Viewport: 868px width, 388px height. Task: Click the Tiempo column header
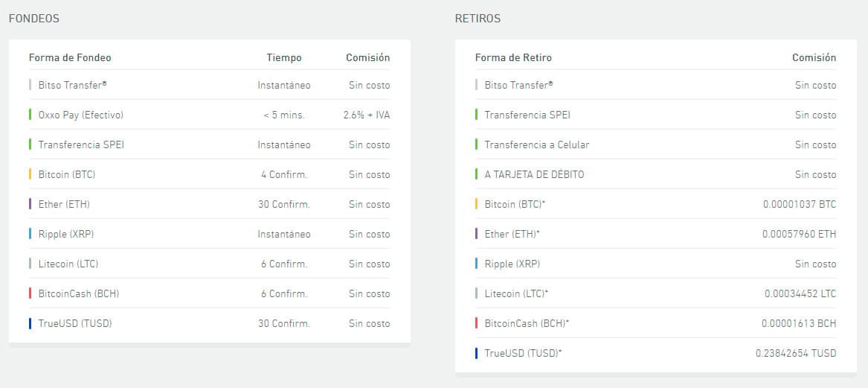point(284,57)
